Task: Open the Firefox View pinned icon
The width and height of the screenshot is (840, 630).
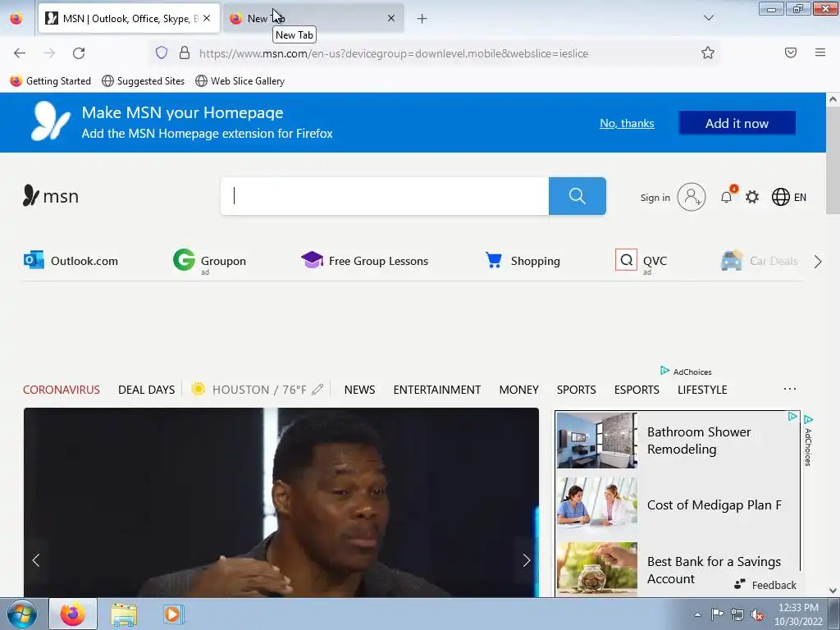Action: pyautogui.click(x=16, y=19)
